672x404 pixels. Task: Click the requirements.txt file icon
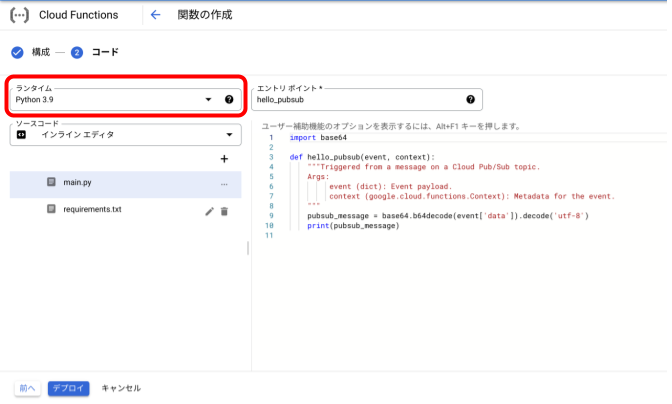(51, 209)
